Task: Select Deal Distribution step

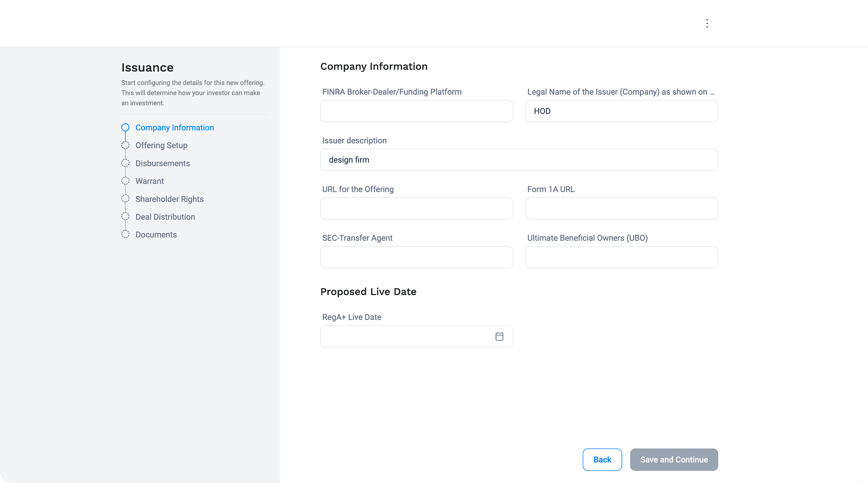Action: (165, 217)
